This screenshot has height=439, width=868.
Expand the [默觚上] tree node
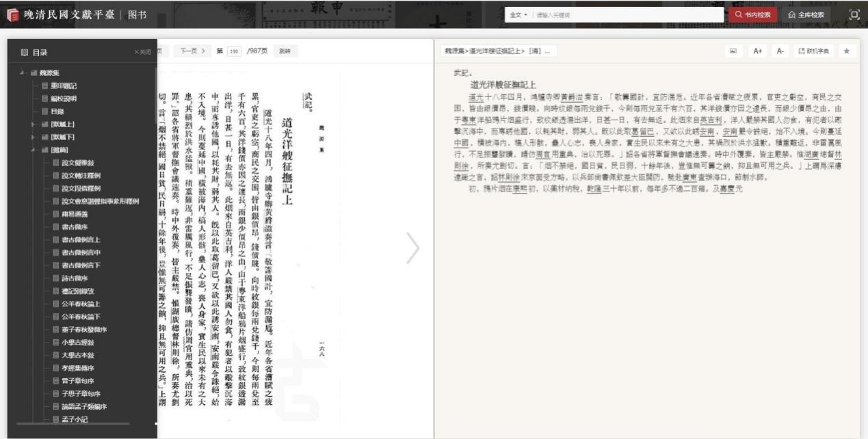(33, 124)
